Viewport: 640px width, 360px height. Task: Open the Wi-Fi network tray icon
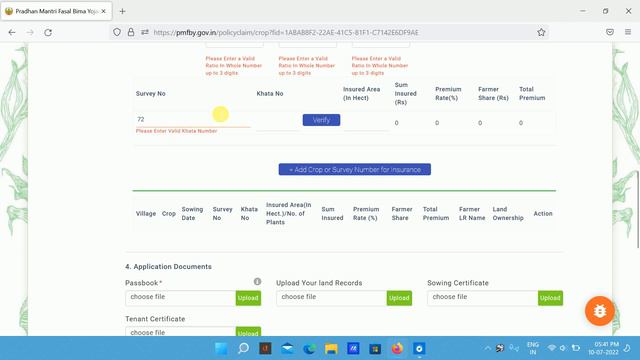pos(551,348)
